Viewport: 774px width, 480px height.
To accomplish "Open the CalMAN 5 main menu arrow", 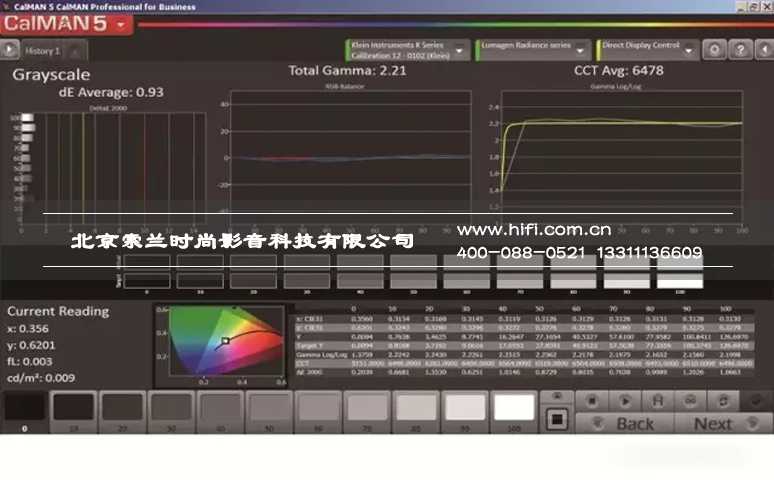I will tap(121, 23).
